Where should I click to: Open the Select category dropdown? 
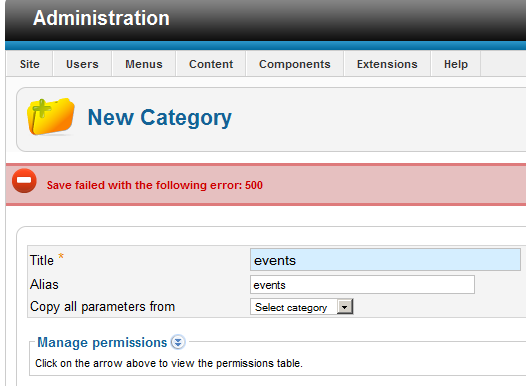[302, 307]
